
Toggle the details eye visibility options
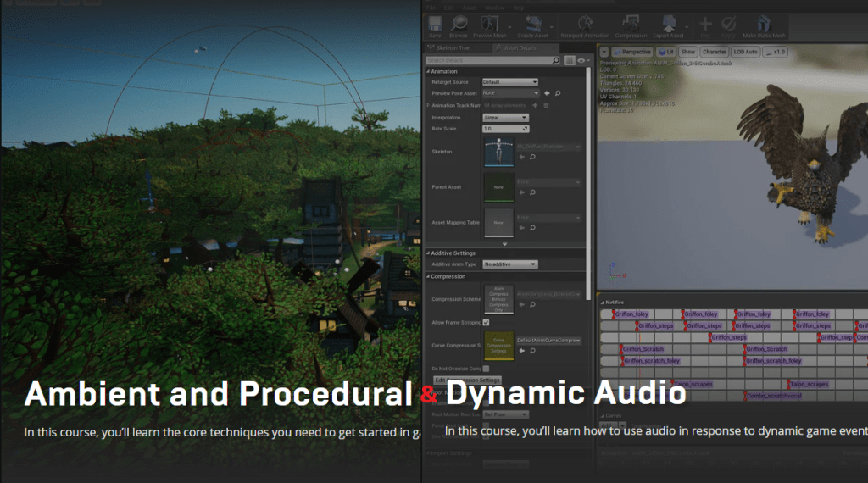(581, 61)
